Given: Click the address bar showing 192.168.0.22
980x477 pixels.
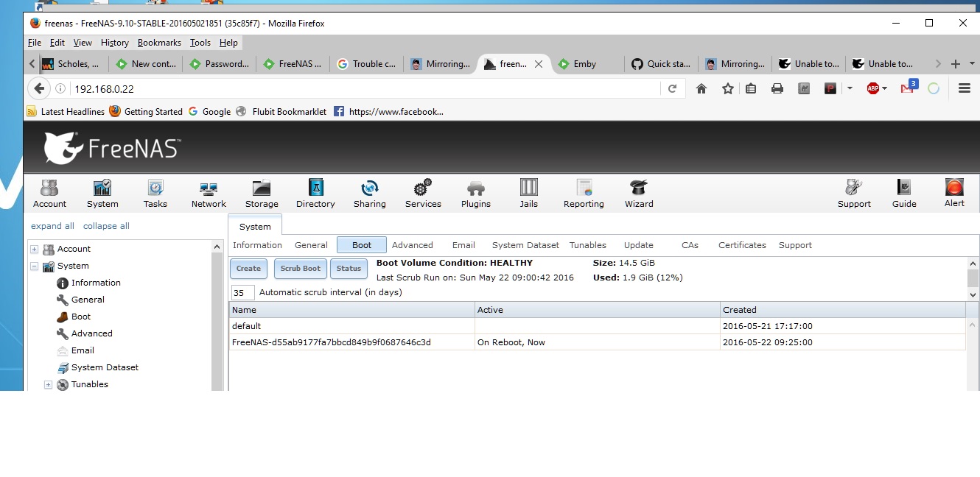Looking at the screenshot, I should coord(365,88).
